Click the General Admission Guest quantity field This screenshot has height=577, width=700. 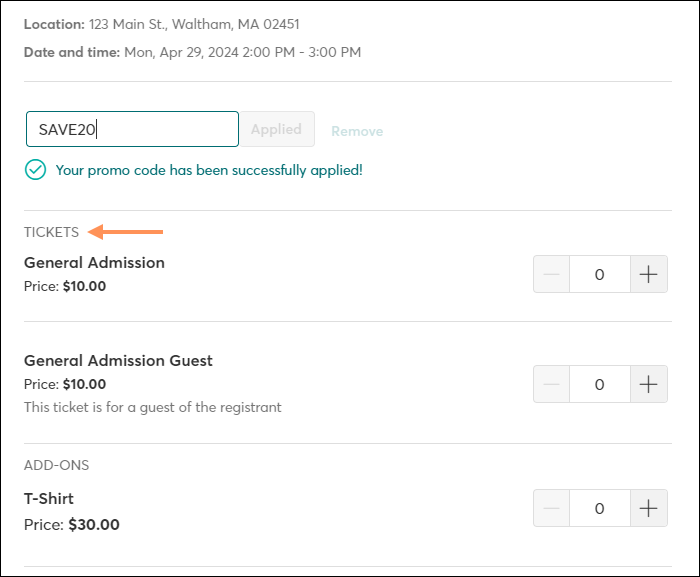(x=600, y=384)
